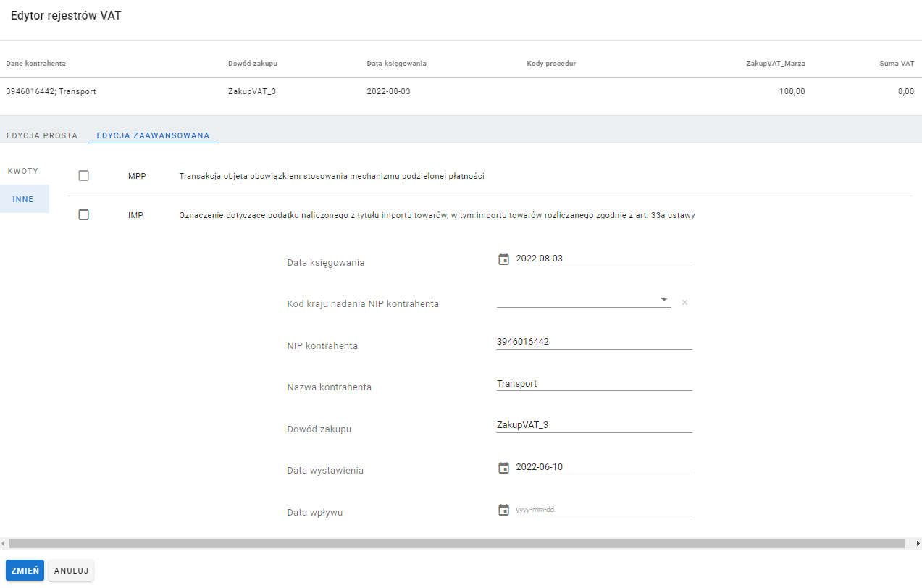This screenshot has height=588, width=922.
Task: Clear the country code with X icon
Action: 684,302
